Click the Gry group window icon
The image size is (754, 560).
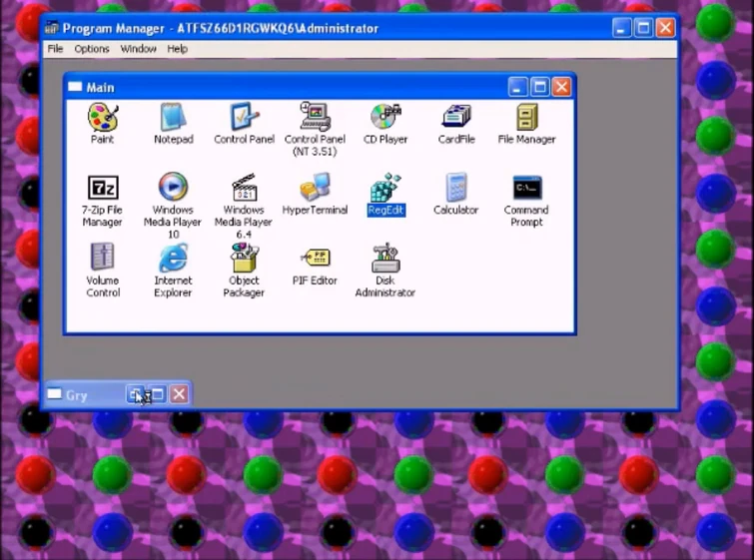(54, 394)
